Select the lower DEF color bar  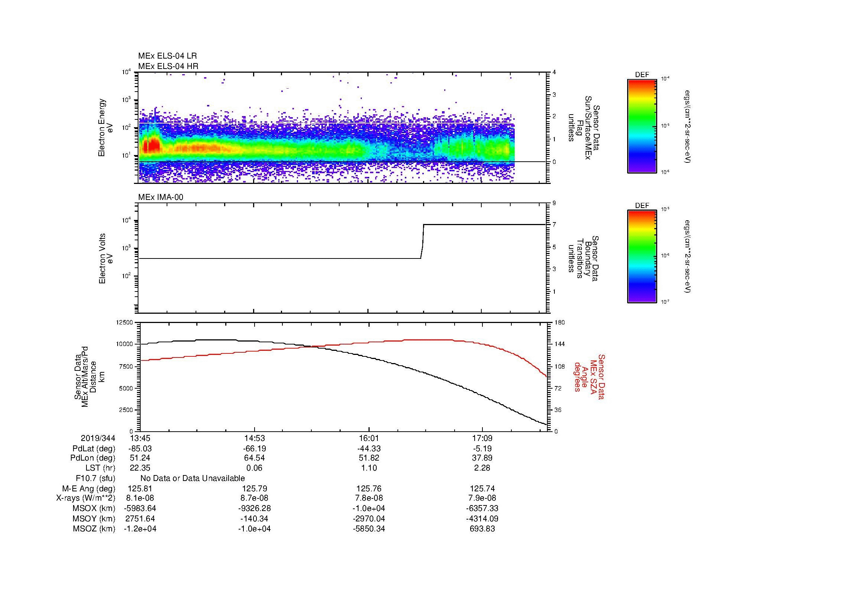642,257
